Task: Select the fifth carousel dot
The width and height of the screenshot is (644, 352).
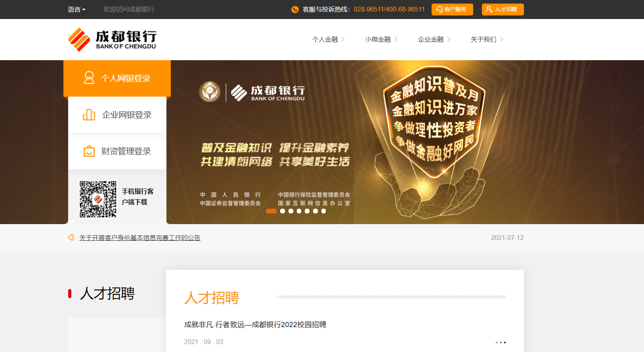Action: click(x=307, y=211)
